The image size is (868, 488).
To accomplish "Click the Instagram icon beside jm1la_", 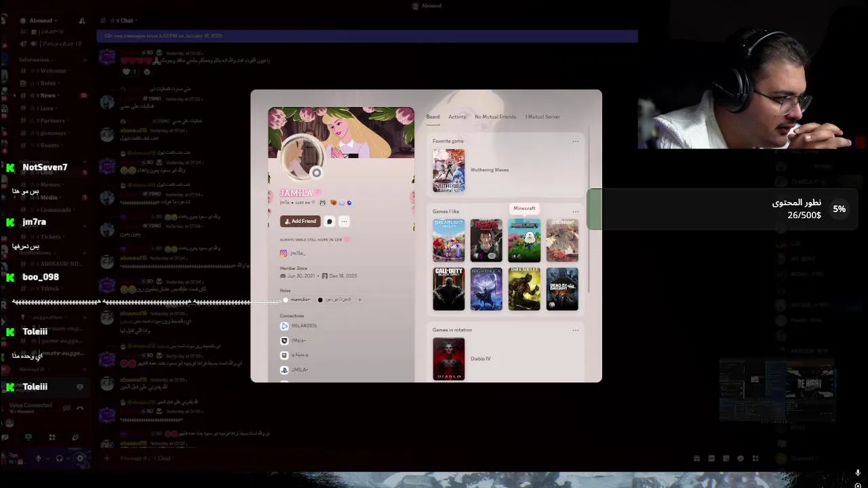I will coord(283,253).
